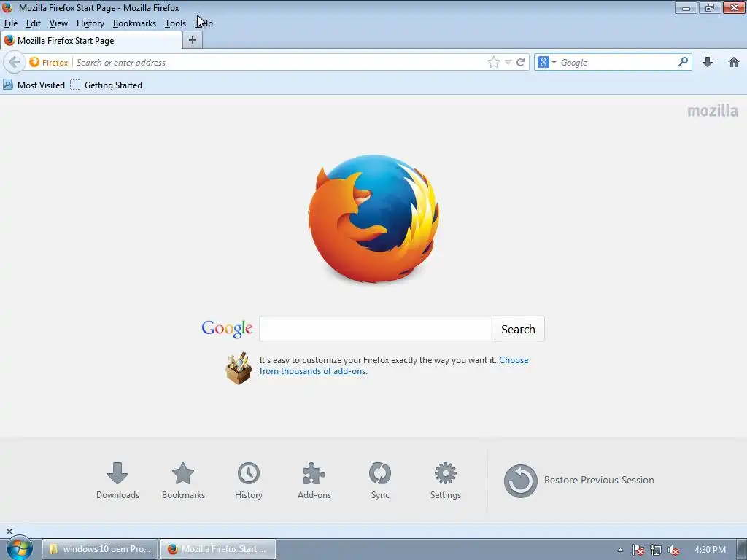Bookmark this page with the star icon
This screenshot has width=747, height=560.
coord(494,63)
